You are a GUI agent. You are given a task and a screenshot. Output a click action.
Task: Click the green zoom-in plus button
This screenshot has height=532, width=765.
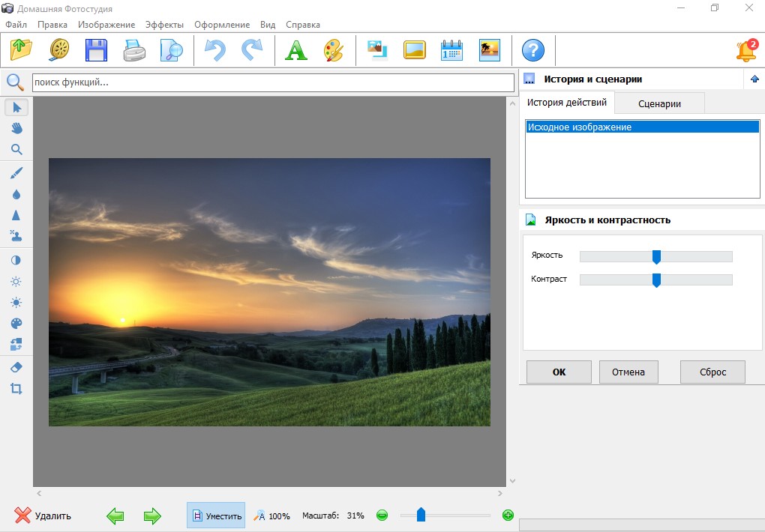(508, 516)
